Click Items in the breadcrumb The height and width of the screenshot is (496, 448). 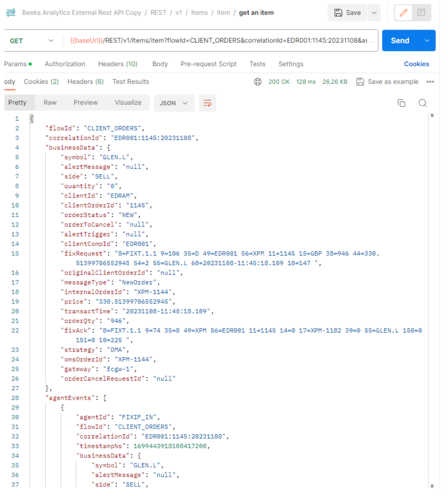[199, 13]
